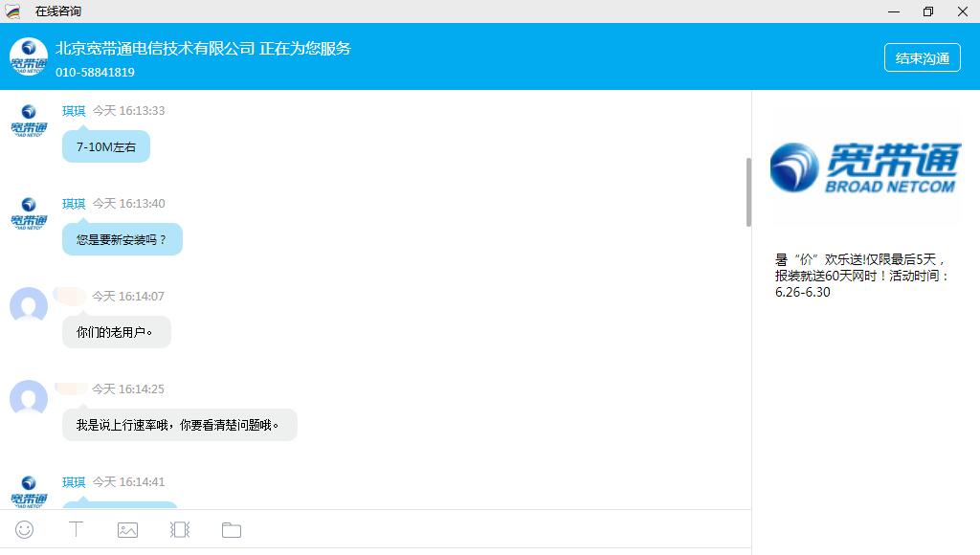Click the Broad Netcom banner image
Image resolution: width=980 pixels, height=555 pixels.
click(x=864, y=168)
